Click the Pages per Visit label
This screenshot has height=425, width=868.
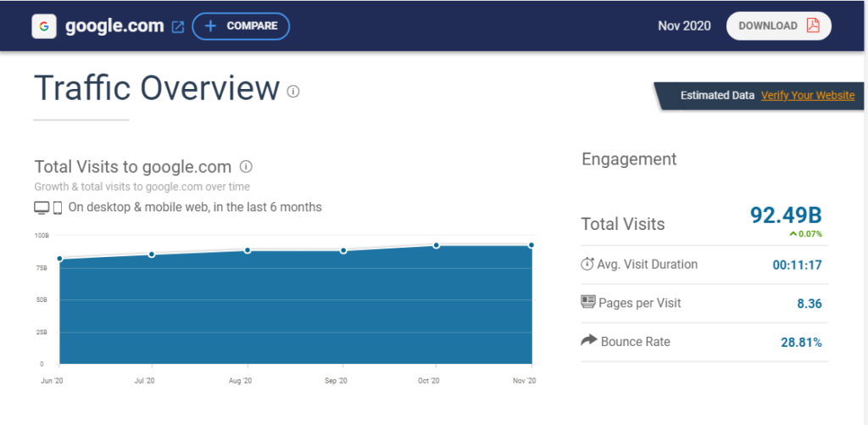640,303
